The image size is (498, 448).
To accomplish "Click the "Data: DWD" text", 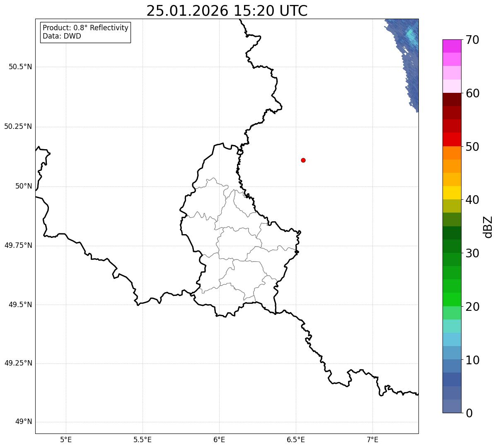I will [62, 36].
